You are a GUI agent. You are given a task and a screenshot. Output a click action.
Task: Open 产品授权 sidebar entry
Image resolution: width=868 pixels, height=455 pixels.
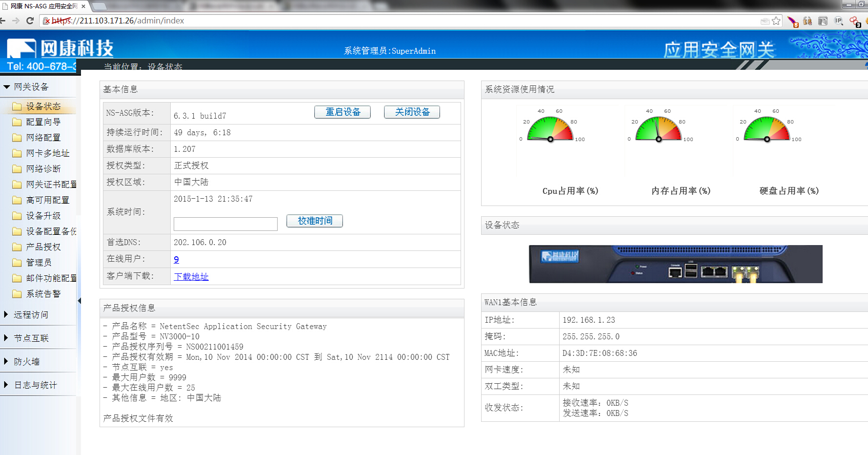(43, 247)
